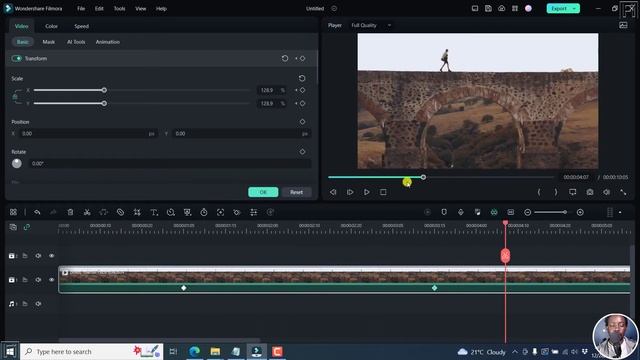Open fullscreen expand icon in player
The width and height of the screenshot is (640, 360).
click(623, 192)
